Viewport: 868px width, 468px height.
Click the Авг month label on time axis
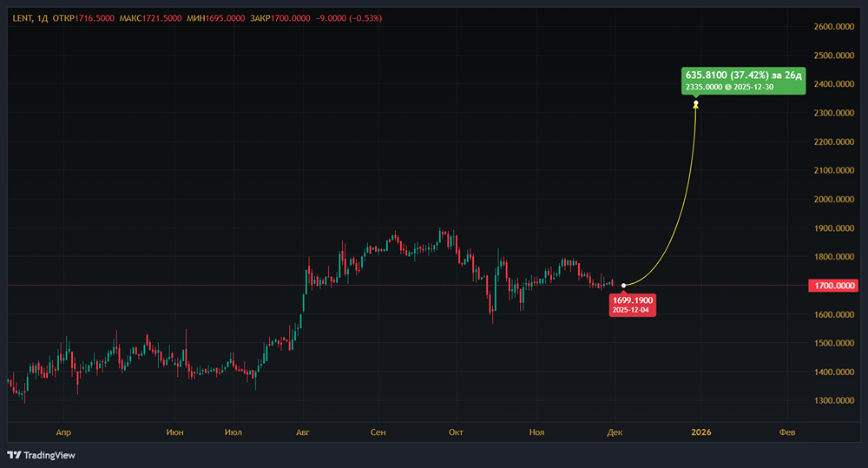click(302, 431)
